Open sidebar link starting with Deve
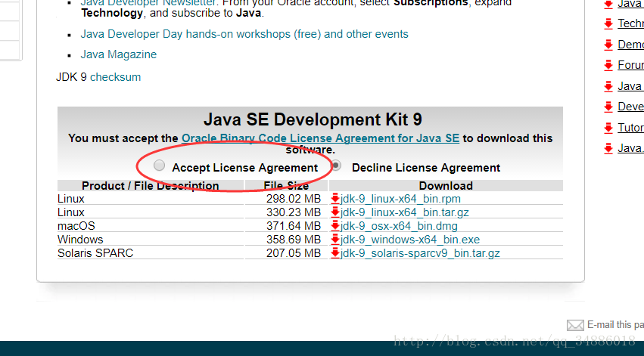The width and height of the screenshot is (644, 356). pyautogui.click(x=631, y=107)
